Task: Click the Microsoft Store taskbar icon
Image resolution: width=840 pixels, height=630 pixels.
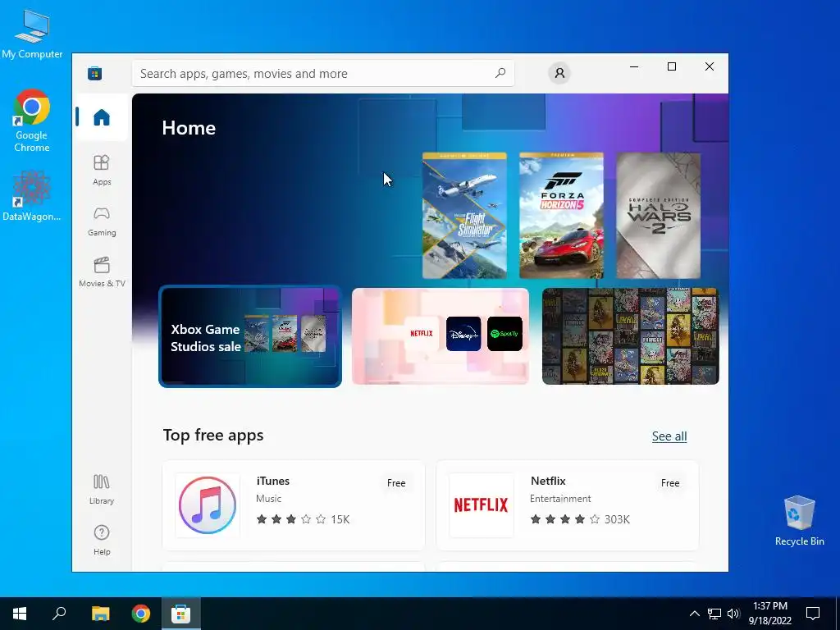Action: pyautogui.click(x=181, y=614)
